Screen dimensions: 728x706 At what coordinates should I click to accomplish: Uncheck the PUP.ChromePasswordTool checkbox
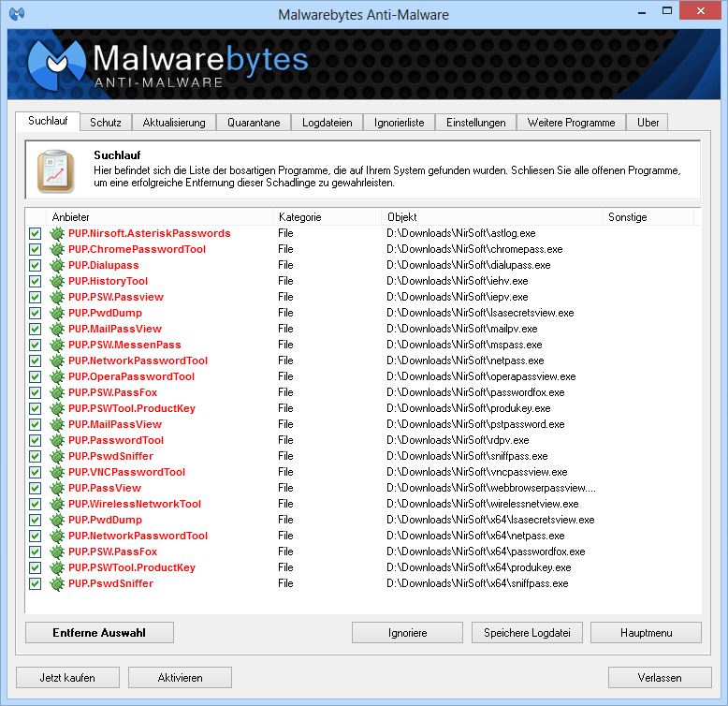(35, 249)
